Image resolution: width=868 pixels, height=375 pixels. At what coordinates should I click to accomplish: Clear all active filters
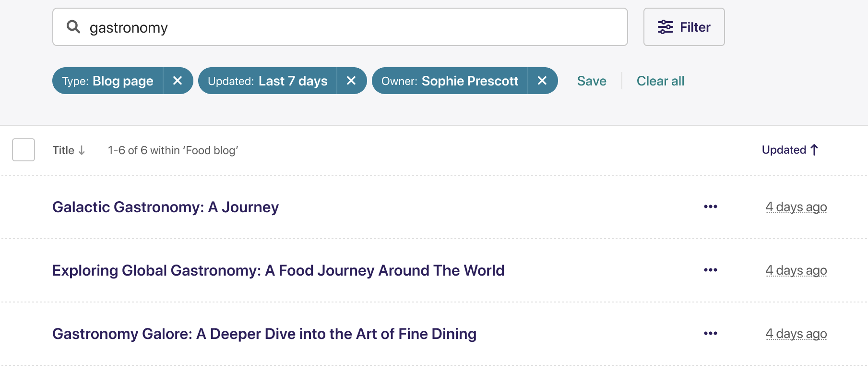pyautogui.click(x=660, y=81)
